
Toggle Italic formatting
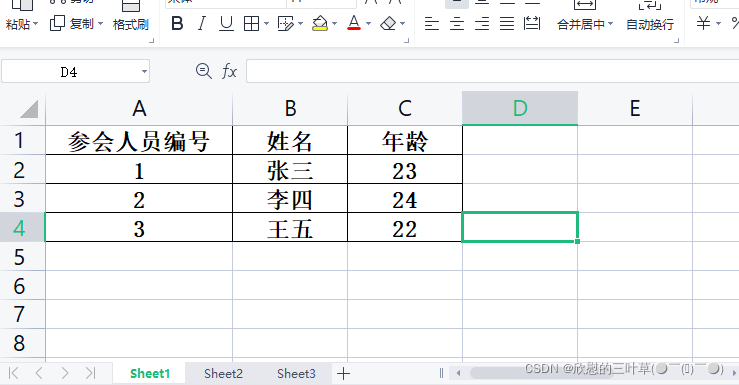202,23
